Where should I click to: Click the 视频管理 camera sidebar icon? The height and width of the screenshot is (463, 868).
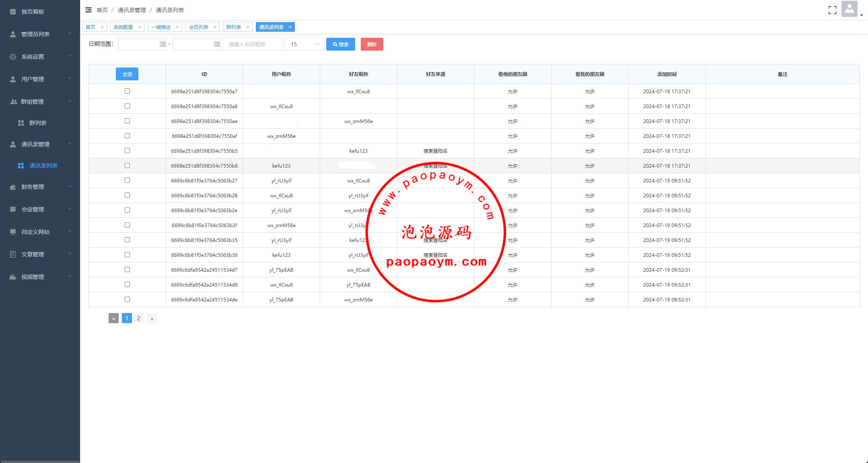[x=13, y=277]
